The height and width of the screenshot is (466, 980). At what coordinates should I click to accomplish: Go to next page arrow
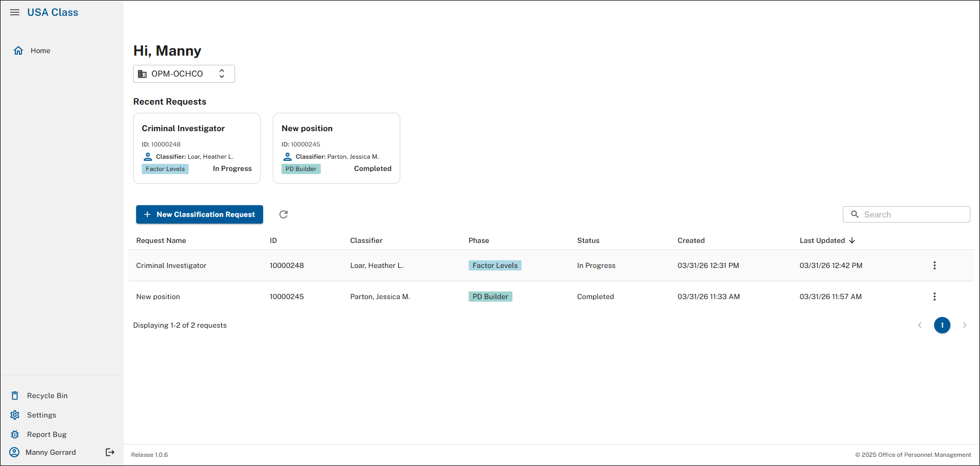pos(965,325)
